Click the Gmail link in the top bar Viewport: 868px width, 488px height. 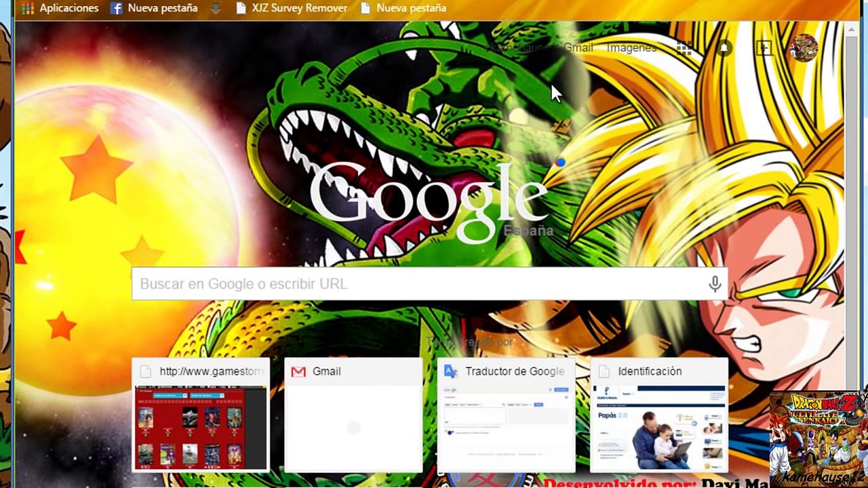click(x=578, y=48)
